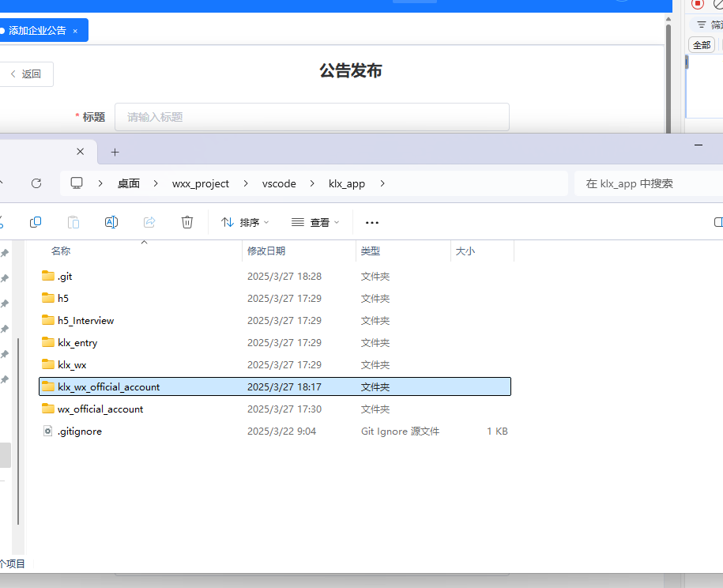Expand the chevron after klx_app breadcrumb
This screenshot has height=588, width=723.
click(382, 183)
